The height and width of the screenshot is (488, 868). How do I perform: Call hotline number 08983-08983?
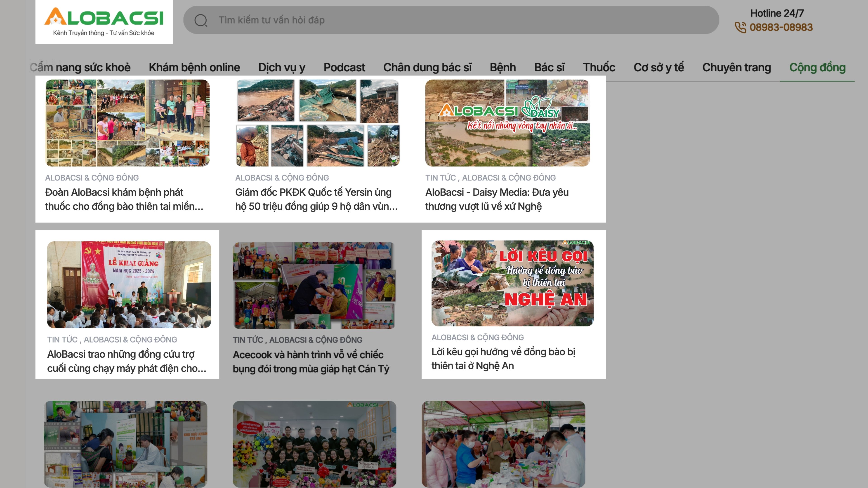(x=781, y=27)
